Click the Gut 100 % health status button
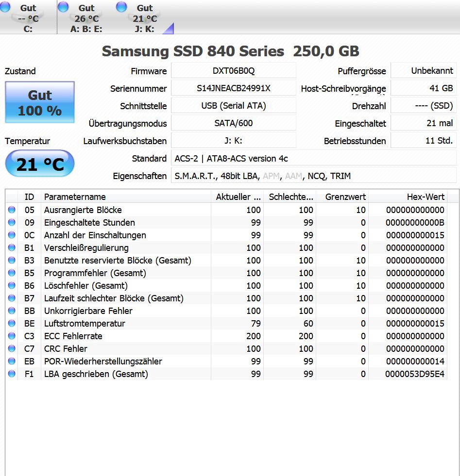 (x=40, y=102)
